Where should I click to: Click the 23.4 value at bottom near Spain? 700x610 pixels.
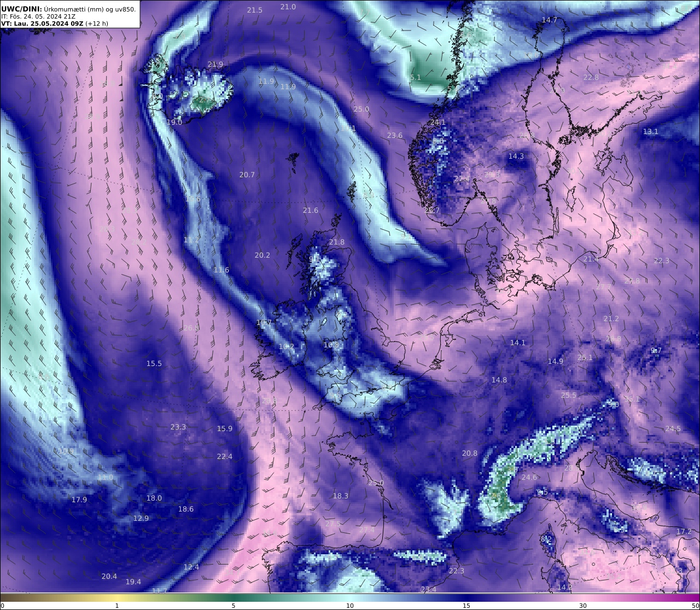pos(429,589)
